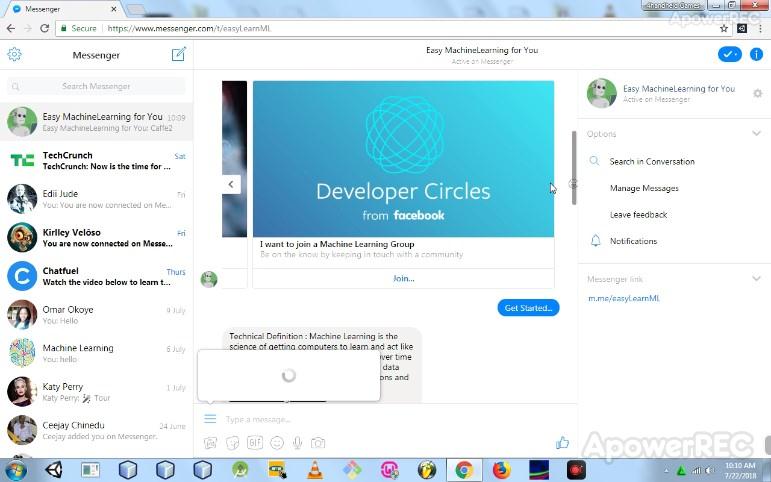Close the Messenger browser tab

click(114, 9)
